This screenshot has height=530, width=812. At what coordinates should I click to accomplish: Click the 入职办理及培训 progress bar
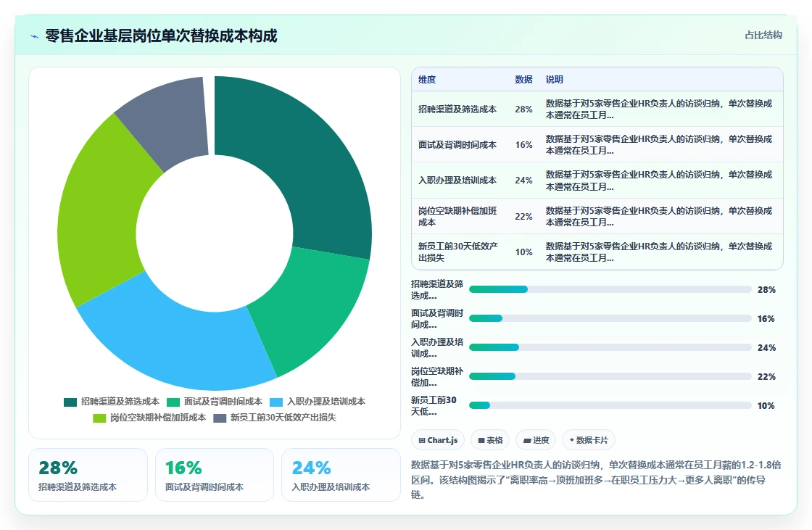(x=610, y=347)
